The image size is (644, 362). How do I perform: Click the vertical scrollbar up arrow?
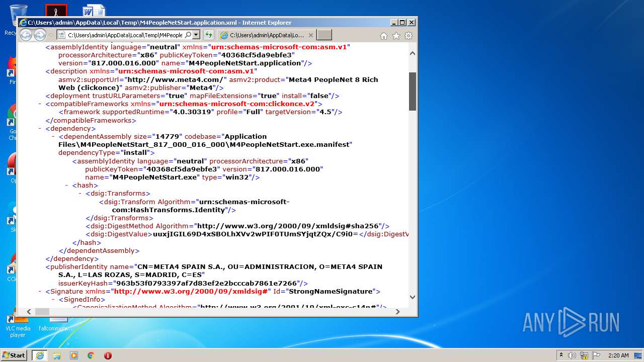pyautogui.click(x=413, y=53)
